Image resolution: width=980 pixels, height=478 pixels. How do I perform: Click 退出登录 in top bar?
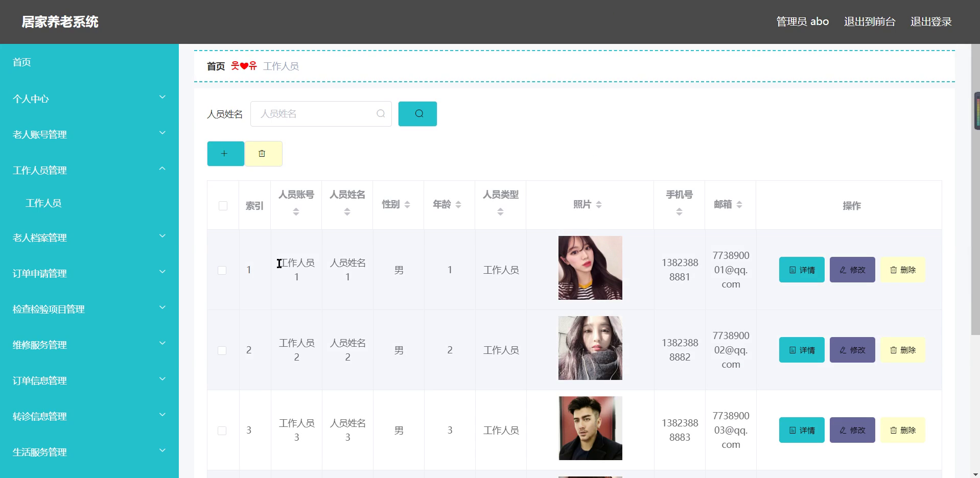pos(931,21)
